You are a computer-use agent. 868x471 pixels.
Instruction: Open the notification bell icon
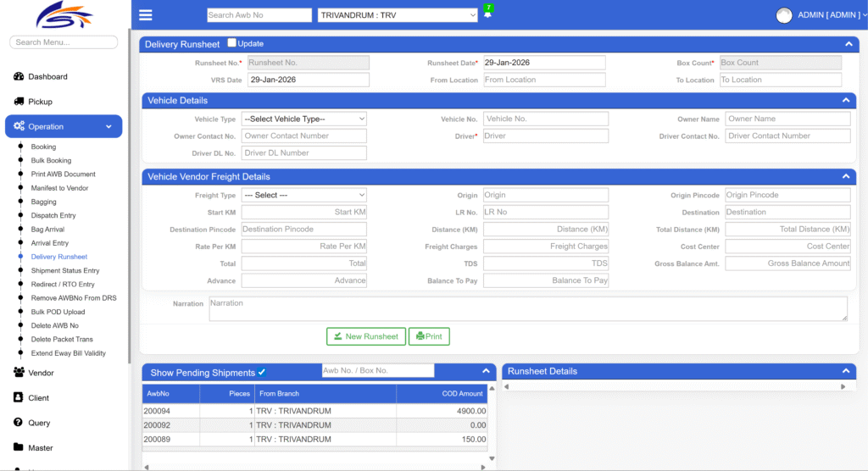coord(487,14)
